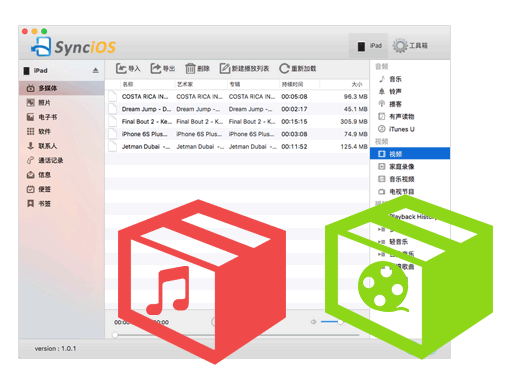
Task: Select 多媒体 media in the sidebar
Action: [x=61, y=88]
